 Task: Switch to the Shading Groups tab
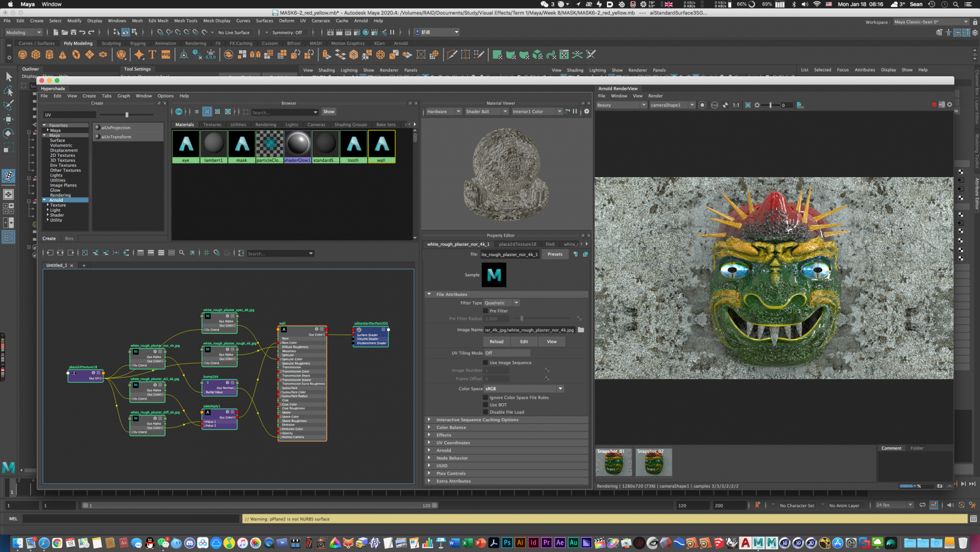(x=351, y=125)
